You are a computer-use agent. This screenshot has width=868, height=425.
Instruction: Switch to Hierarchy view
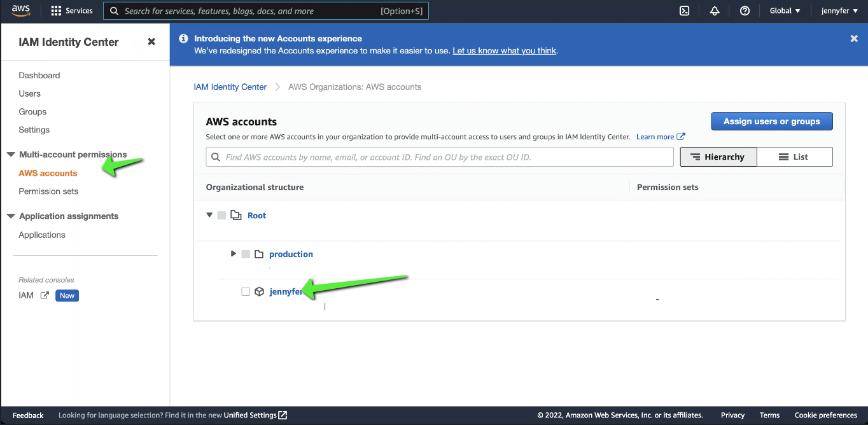[718, 157]
